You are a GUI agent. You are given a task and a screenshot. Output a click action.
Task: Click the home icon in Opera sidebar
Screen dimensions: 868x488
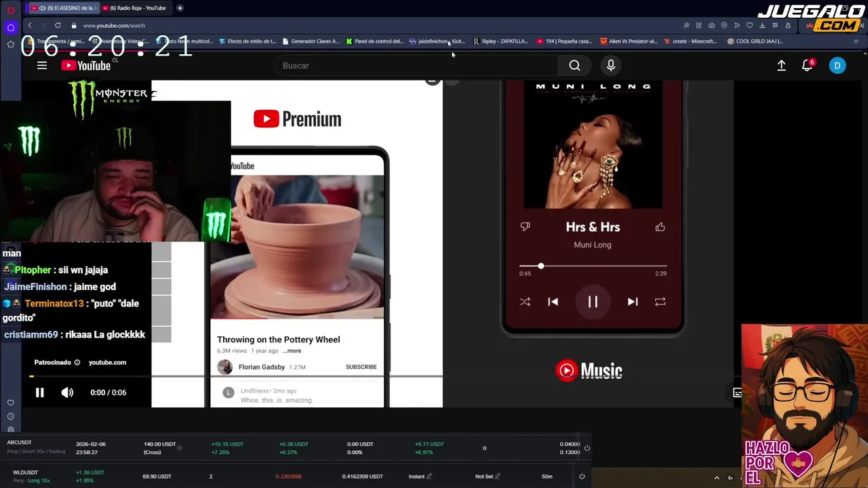(x=11, y=28)
